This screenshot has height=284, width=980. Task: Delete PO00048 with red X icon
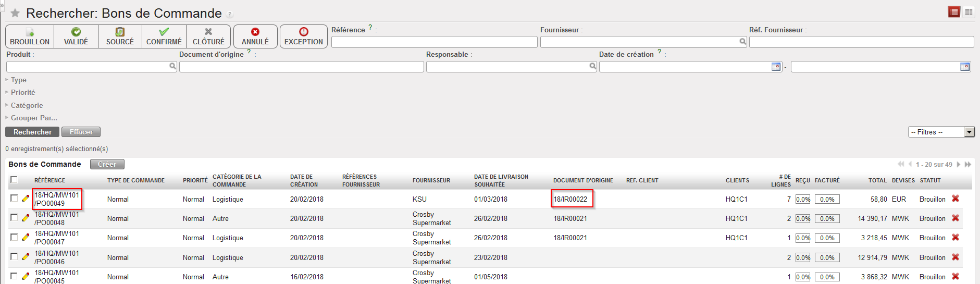click(x=956, y=218)
